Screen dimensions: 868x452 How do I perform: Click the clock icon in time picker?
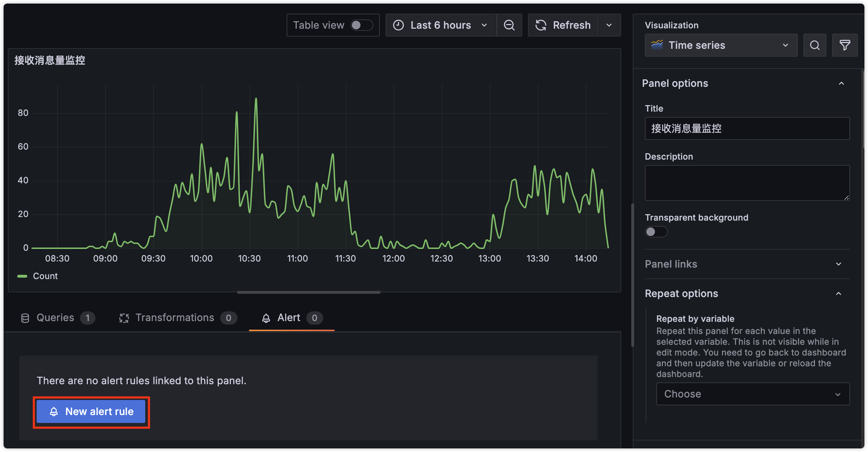(x=398, y=25)
